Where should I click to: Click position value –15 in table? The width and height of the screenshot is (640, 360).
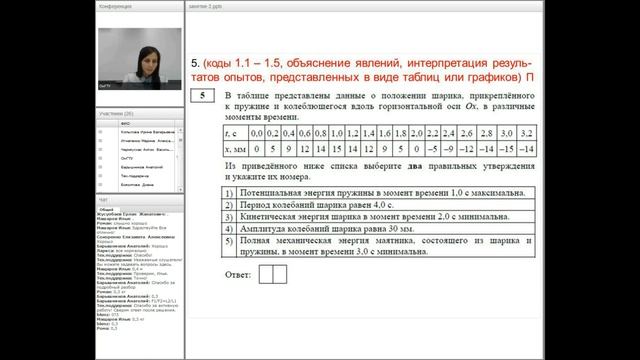pos(507,149)
